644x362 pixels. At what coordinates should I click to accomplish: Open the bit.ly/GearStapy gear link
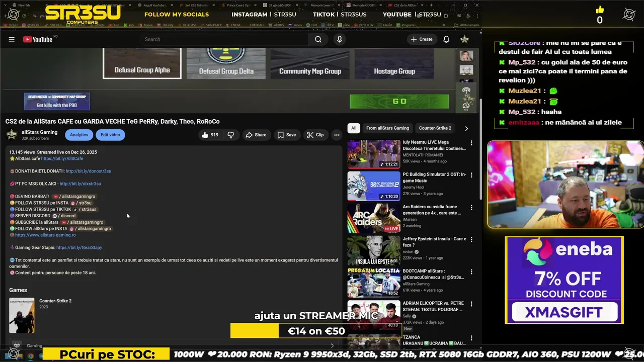(79, 247)
